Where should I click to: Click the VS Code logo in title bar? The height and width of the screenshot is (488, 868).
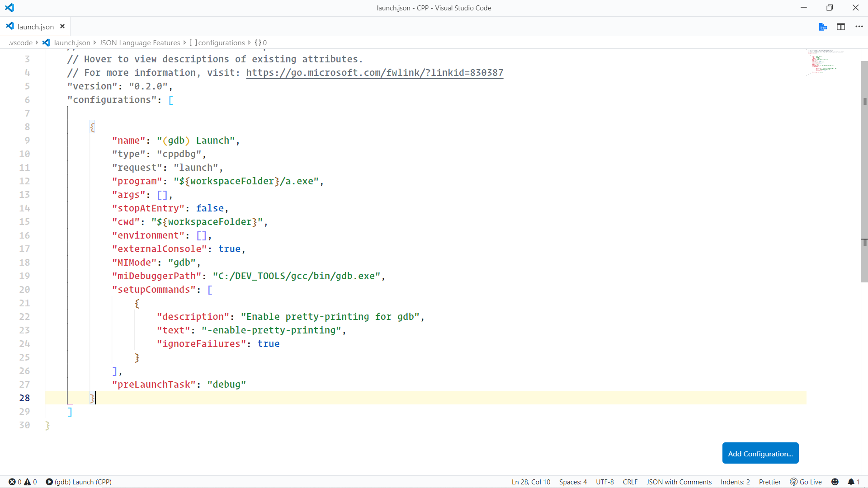tap(9, 8)
